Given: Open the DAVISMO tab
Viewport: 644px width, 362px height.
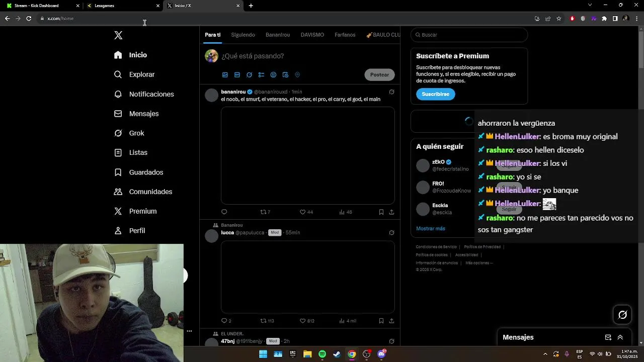Looking at the screenshot, I should click(x=312, y=35).
